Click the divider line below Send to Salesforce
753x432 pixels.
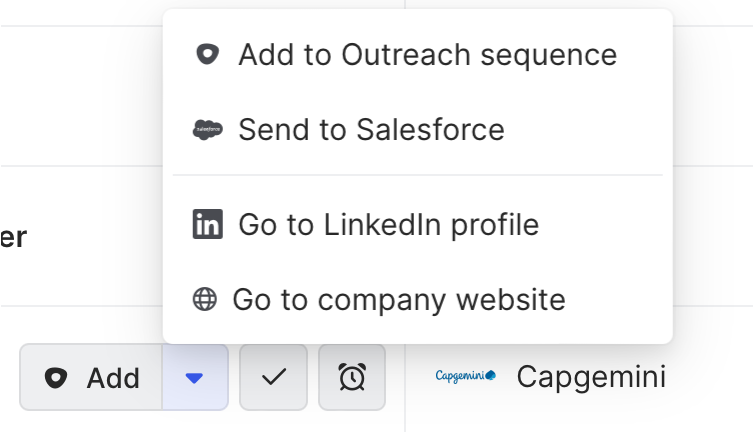(418, 175)
